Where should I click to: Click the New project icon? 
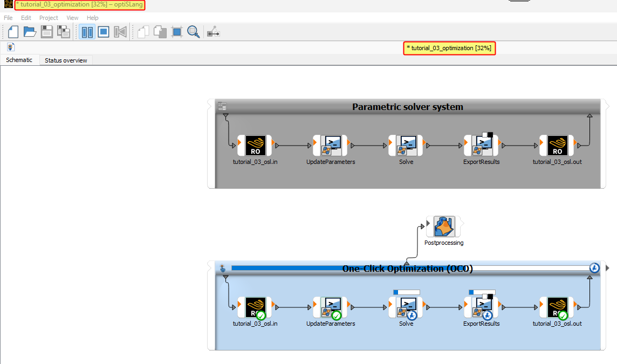[x=13, y=32]
